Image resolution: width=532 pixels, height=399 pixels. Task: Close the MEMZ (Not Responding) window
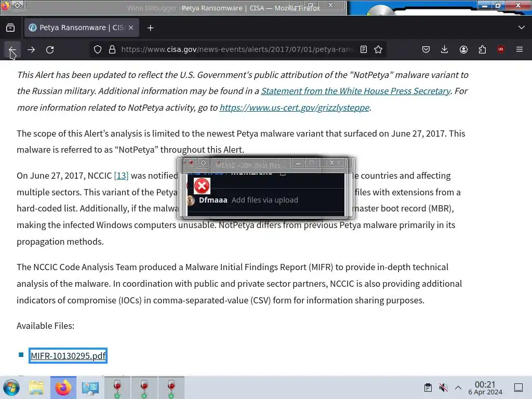tap(332, 163)
